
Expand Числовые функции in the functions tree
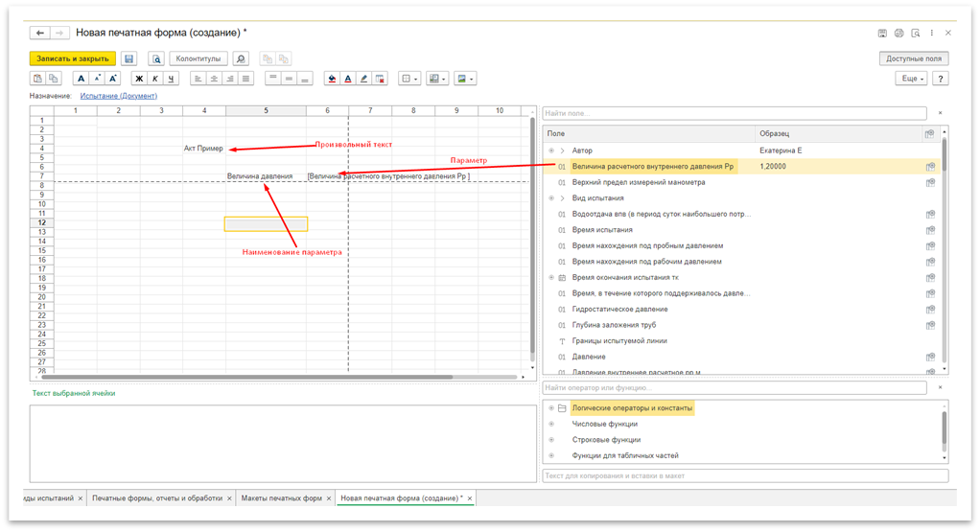[551, 424]
